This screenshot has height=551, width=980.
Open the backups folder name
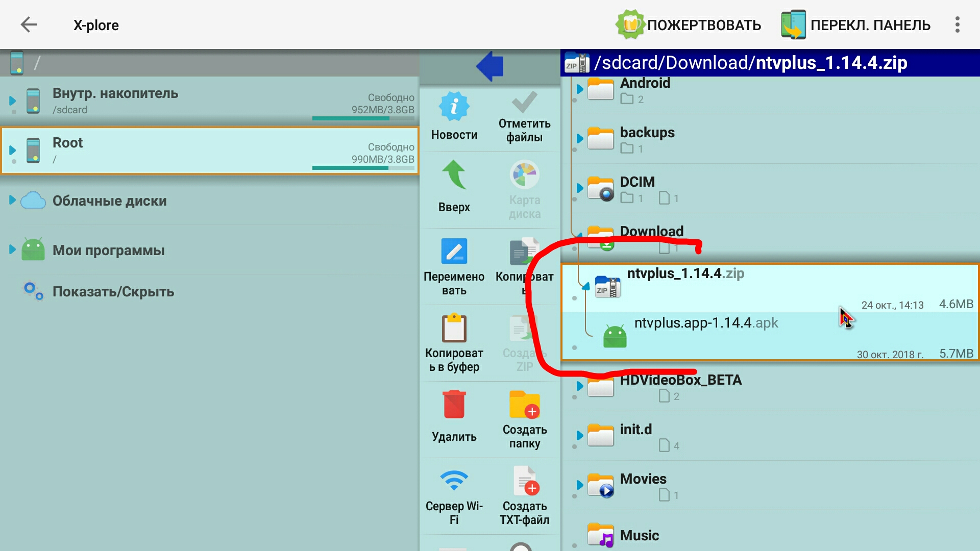point(647,133)
